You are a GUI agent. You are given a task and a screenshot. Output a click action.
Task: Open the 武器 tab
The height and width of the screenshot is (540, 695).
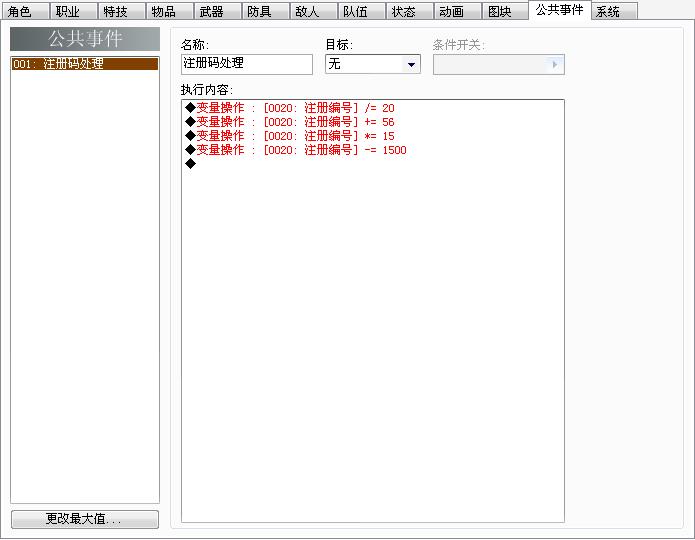[217, 11]
